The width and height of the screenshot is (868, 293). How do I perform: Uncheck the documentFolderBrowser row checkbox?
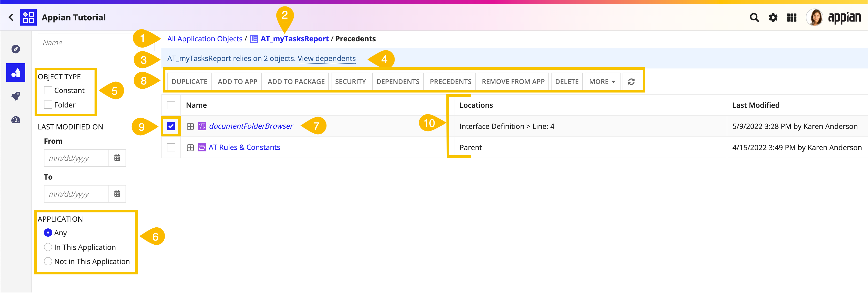coord(171,126)
